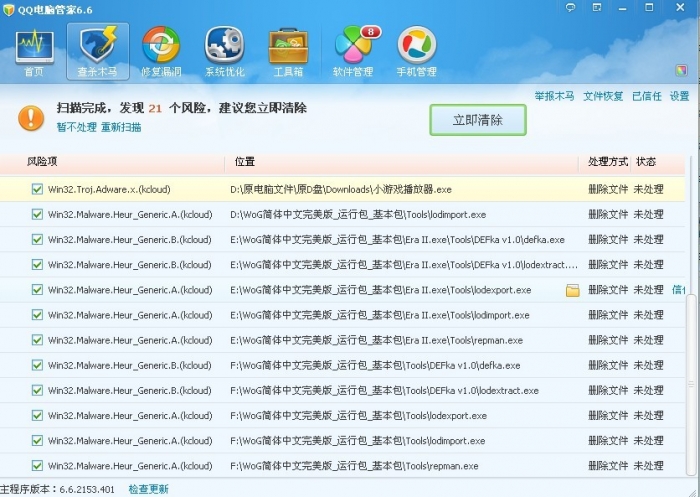Viewport: 700px width, 497px height.
Task: Click the 位置 column header
Action: [x=245, y=162]
